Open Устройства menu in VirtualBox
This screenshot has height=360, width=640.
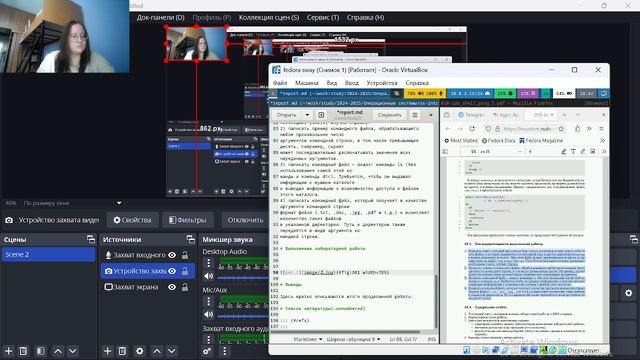pyautogui.click(x=382, y=83)
